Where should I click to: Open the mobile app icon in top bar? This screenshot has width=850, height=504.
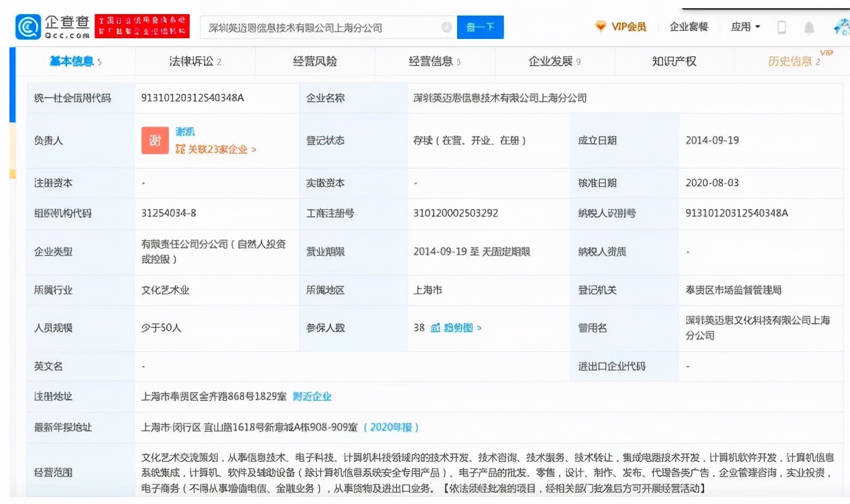tap(780, 25)
